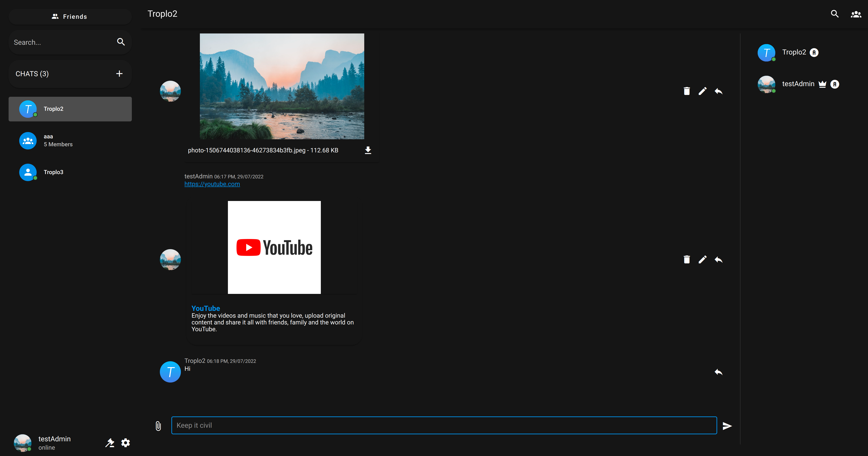
Task: Open testAdmin's profile in the members list
Action: [x=798, y=84]
